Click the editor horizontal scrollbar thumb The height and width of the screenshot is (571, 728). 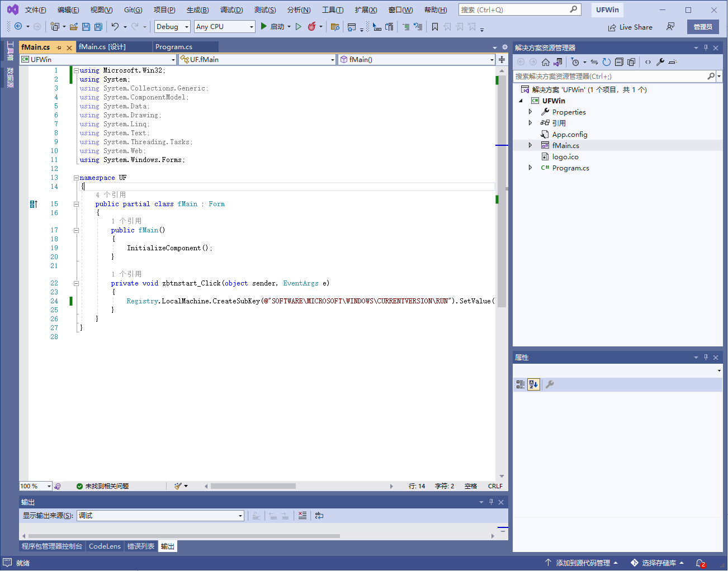point(253,486)
